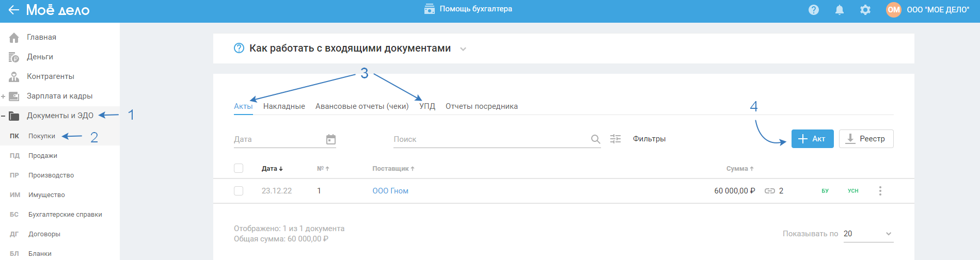The height and width of the screenshot is (260, 980).
Task: Open settings gear icon in header
Action: tap(865, 10)
